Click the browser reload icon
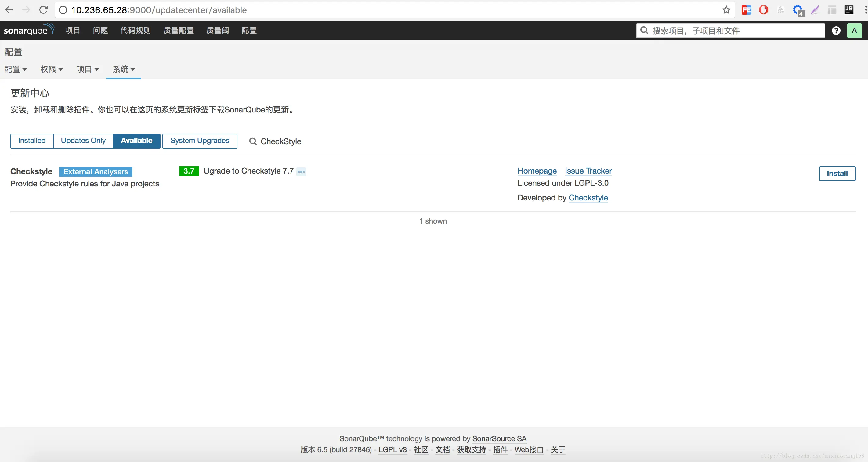This screenshot has height=462, width=868. pyautogui.click(x=43, y=10)
